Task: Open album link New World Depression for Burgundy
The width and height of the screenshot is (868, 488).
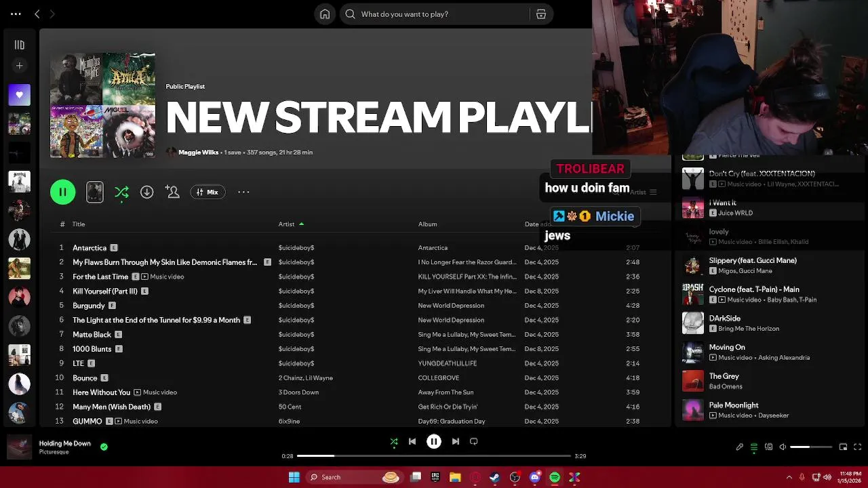Action: pos(451,306)
